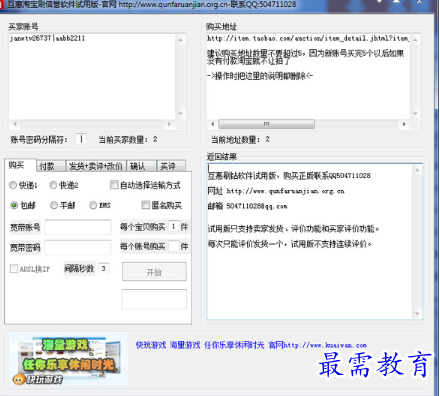Open the 付款 tab
The width and height of the screenshot is (440, 396).
(x=50, y=166)
